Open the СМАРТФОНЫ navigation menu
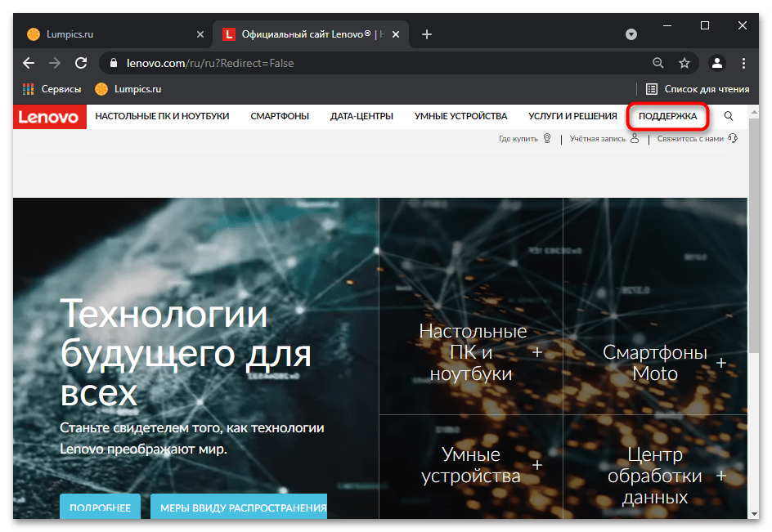Screen dimensions: 772x532 click(280, 116)
